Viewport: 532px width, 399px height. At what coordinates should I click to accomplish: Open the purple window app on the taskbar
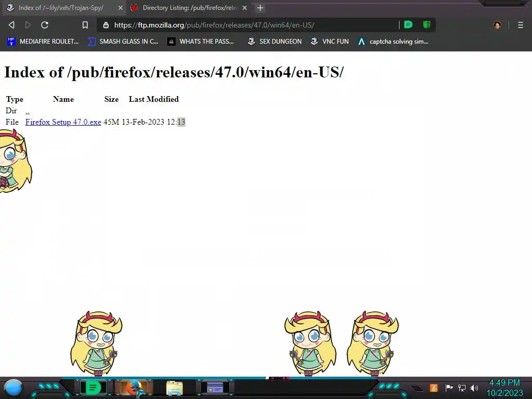215,388
